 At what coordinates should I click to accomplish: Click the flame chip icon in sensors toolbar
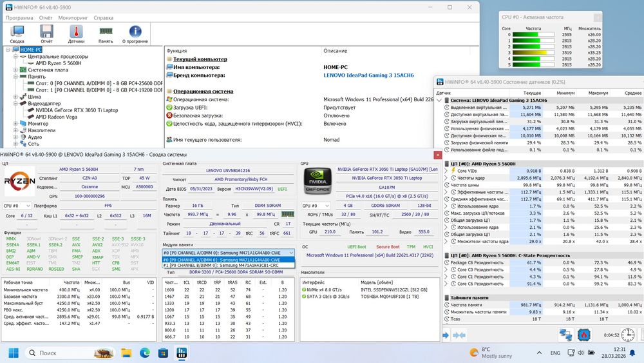(583, 335)
